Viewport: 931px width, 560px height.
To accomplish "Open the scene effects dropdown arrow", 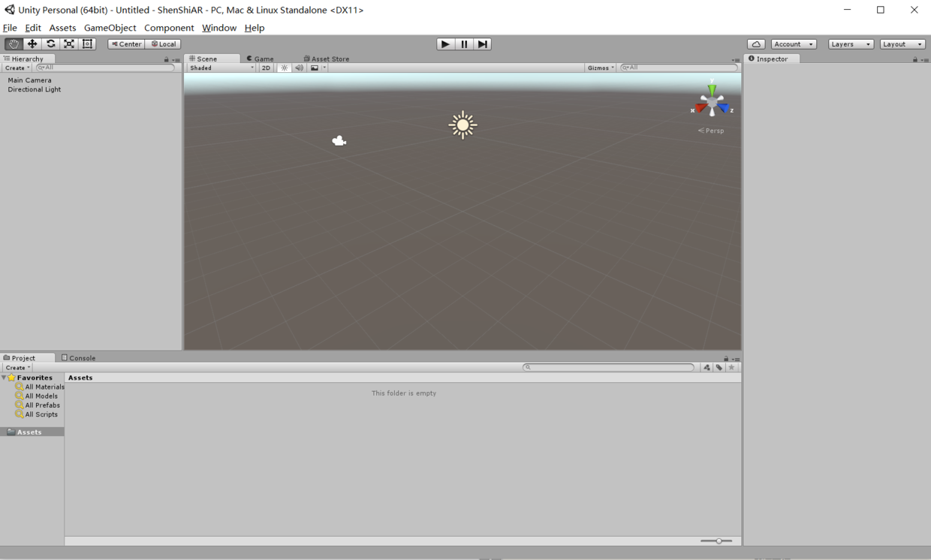I will [325, 68].
